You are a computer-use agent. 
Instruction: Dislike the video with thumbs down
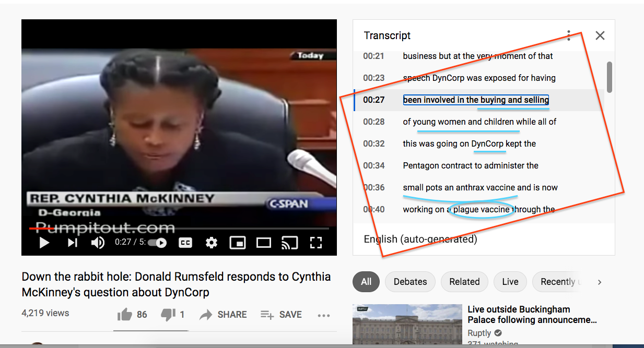click(x=173, y=315)
